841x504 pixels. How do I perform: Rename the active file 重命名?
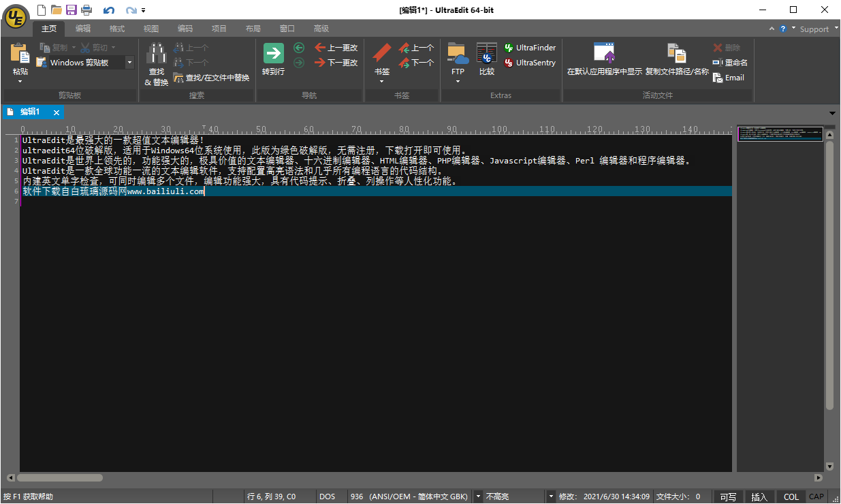tap(730, 63)
